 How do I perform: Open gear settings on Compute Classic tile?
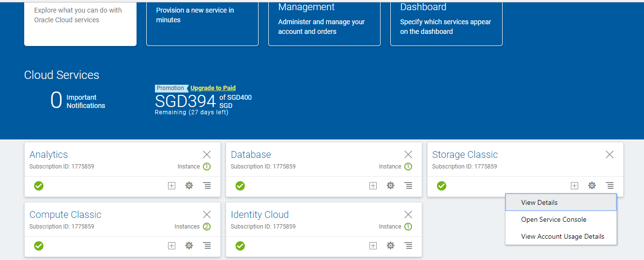189,245
